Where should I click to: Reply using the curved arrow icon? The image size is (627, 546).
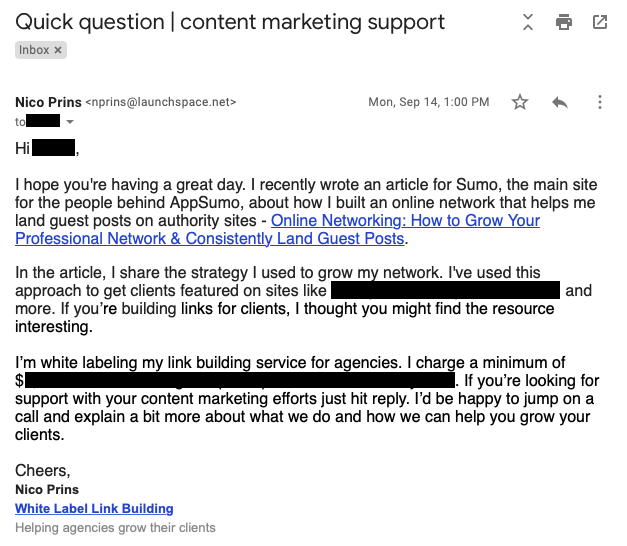(x=560, y=103)
